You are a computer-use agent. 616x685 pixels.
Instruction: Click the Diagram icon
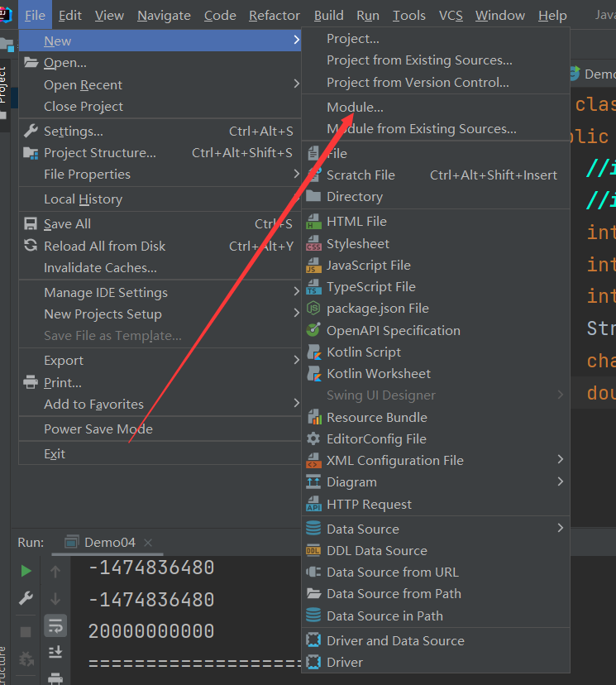313,481
